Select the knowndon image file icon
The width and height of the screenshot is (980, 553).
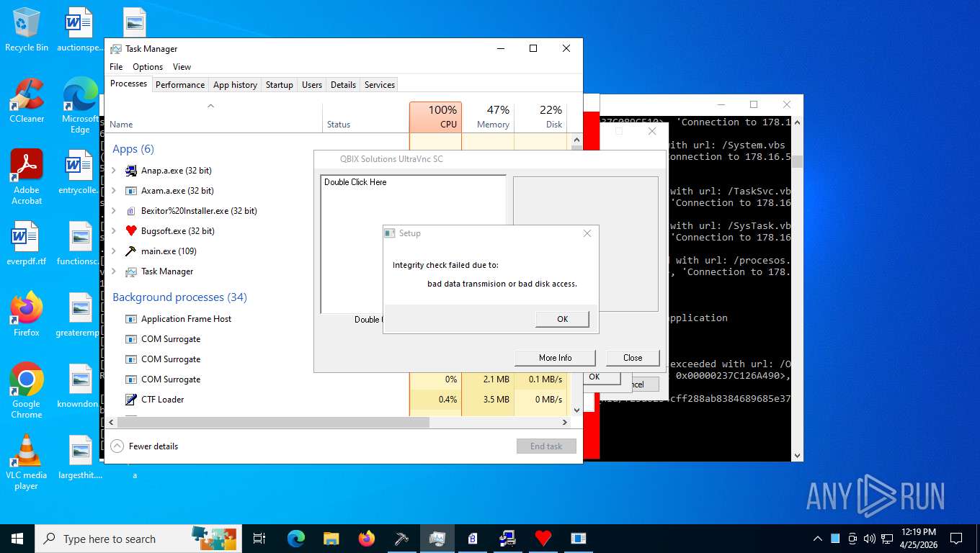pos(79,386)
